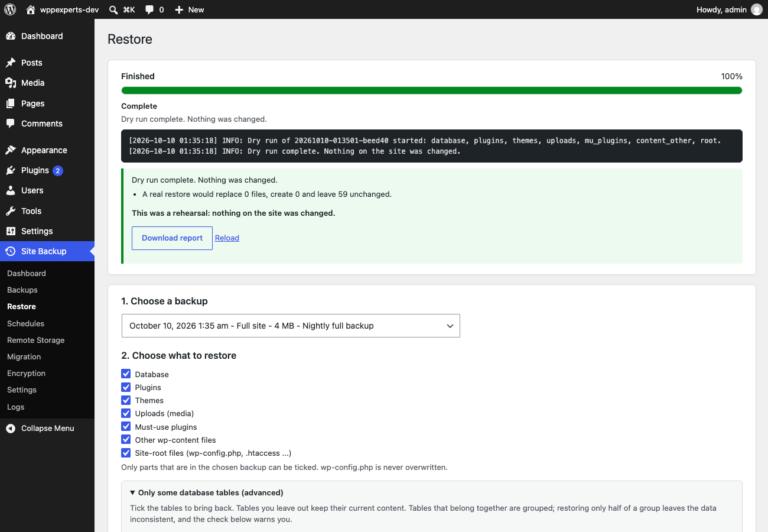This screenshot has width=768, height=532.
Task: Click the green restore progress bar
Action: (432, 91)
